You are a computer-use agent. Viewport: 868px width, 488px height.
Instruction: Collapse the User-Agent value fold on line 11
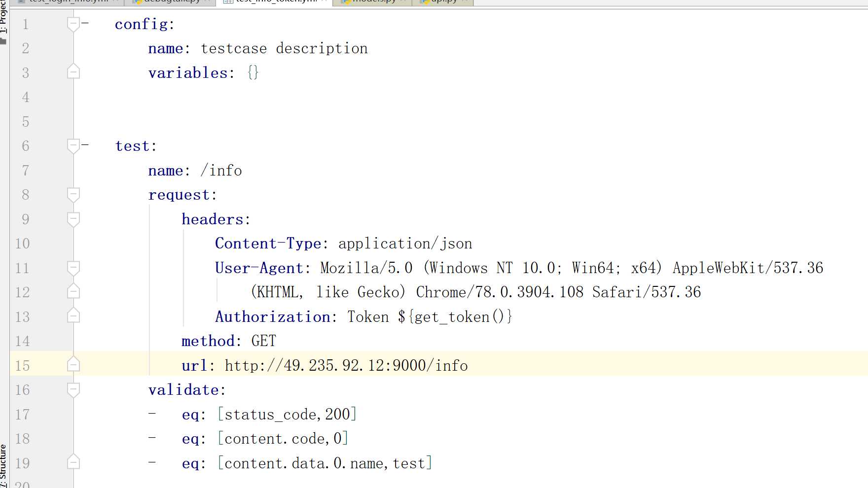point(73,268)
